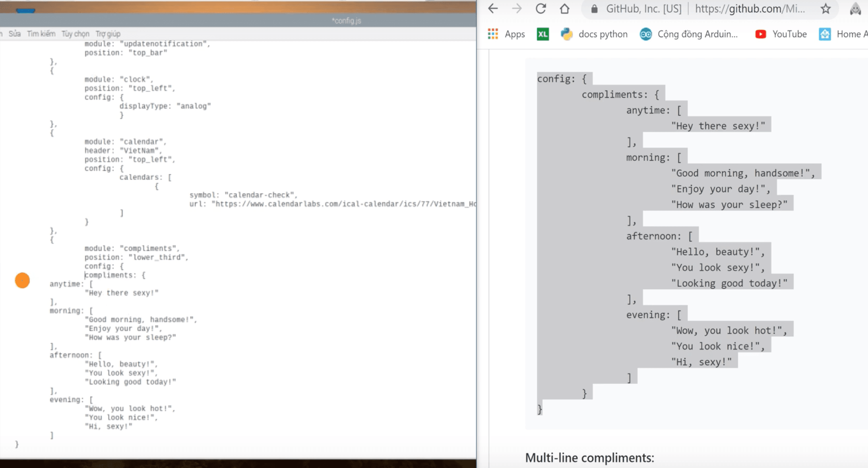Open the Tìm kiếm menu

[41, 34]
